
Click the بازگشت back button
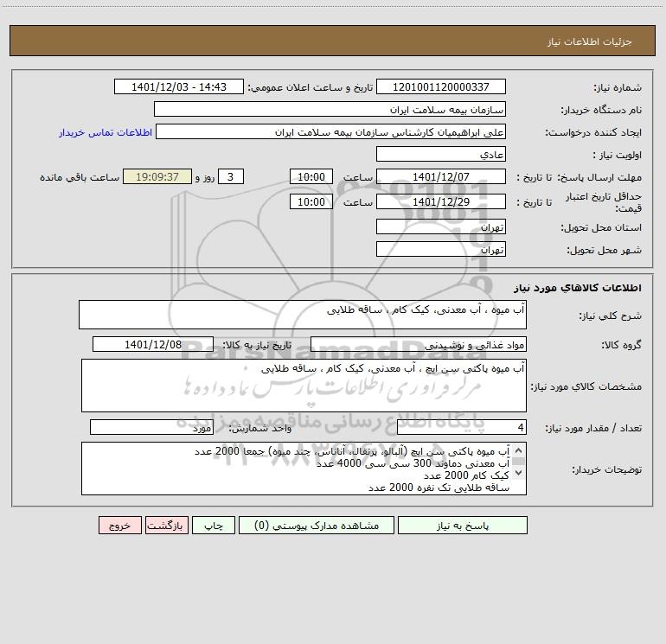coord(166,526)
